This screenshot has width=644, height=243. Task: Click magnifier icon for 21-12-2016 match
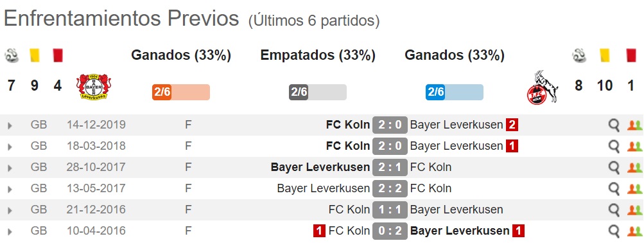tap(614, 210)
